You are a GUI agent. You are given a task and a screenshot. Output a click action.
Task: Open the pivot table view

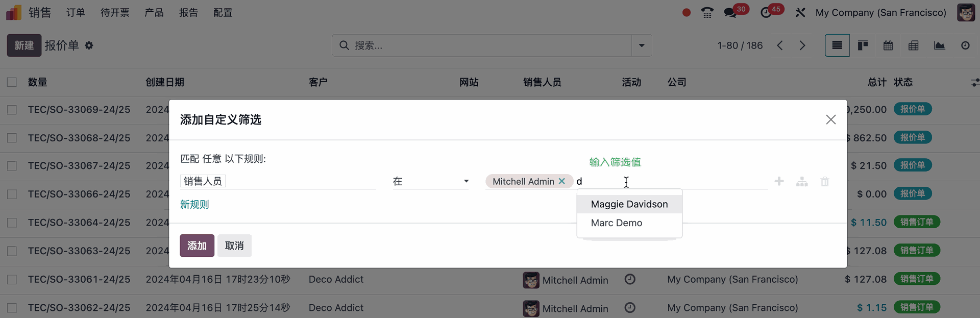tap(914, 45)
